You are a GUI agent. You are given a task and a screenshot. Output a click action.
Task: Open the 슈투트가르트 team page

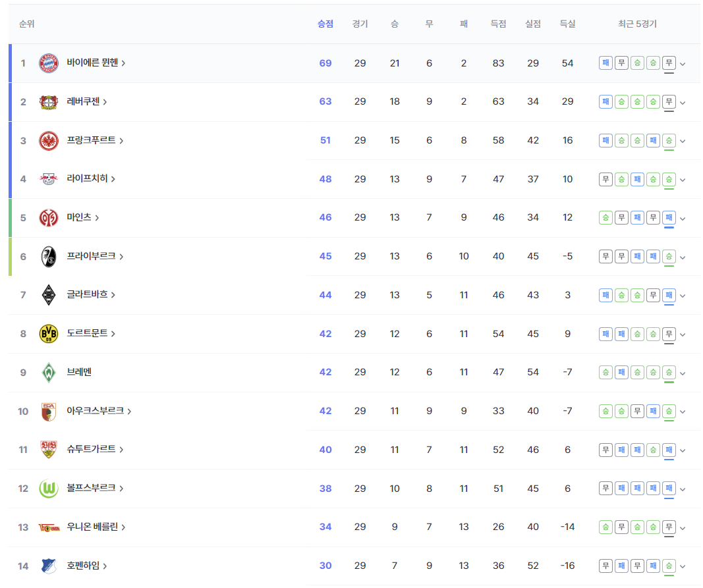tap(95, 449)
